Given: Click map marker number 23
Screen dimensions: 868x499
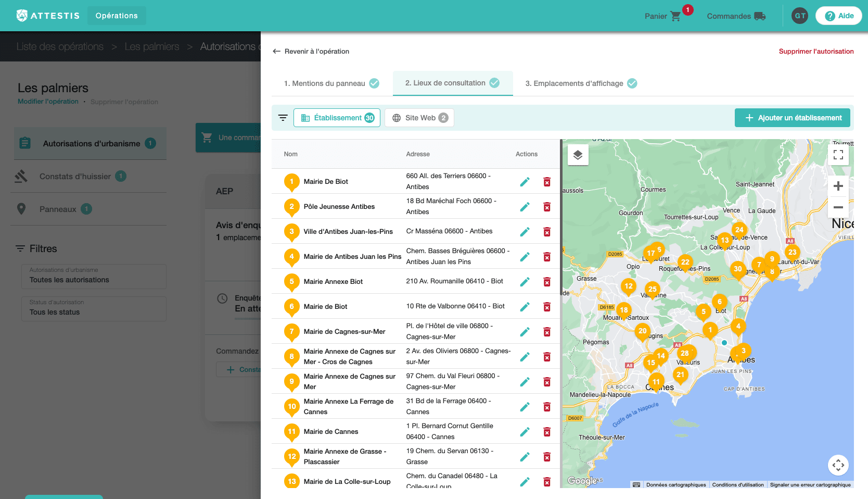Looking at the screenshot, I should point(792,253).
